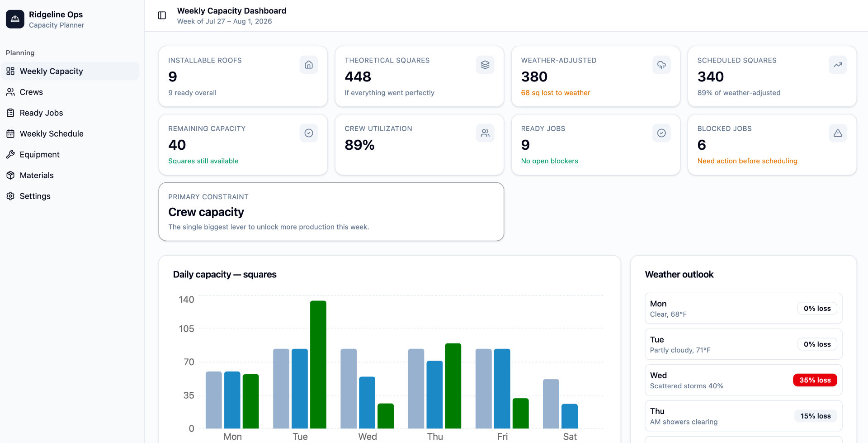Click the '0% loss' badge for Tue
868x443 pixels.
(x=817, y=344)
